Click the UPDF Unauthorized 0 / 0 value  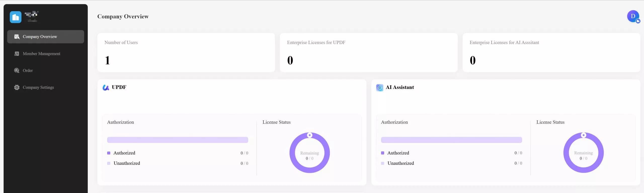244,163
